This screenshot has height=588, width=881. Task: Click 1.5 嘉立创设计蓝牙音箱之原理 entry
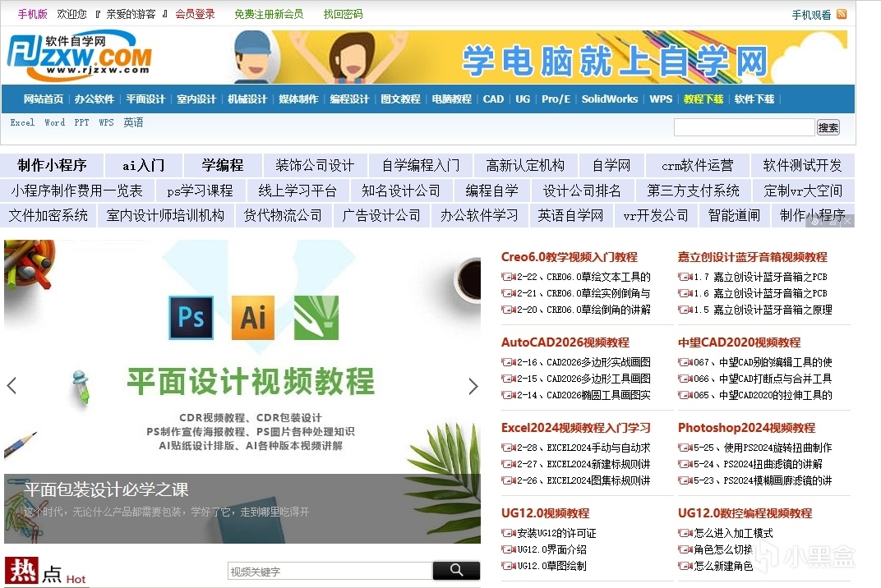(763, 310)
